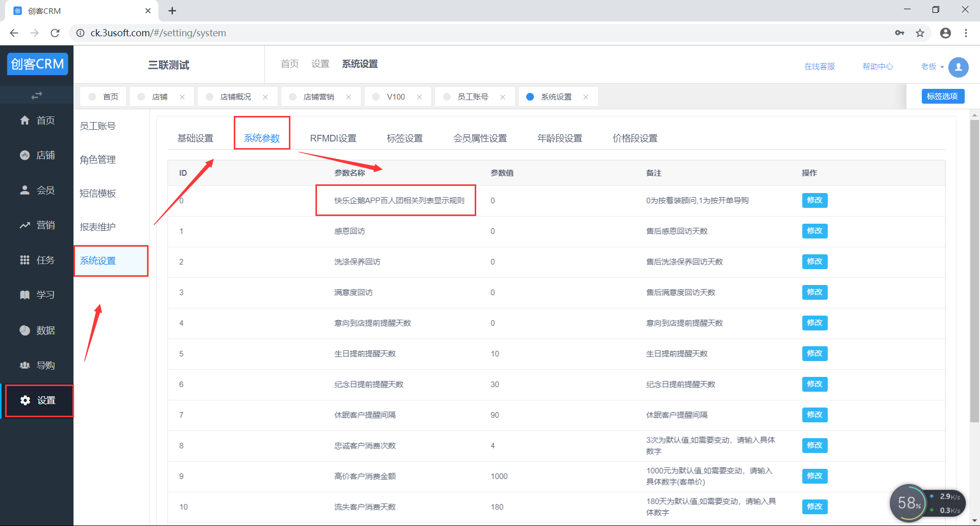
Task: Click 修改 for 感恩回访 row
Action: 815,231
